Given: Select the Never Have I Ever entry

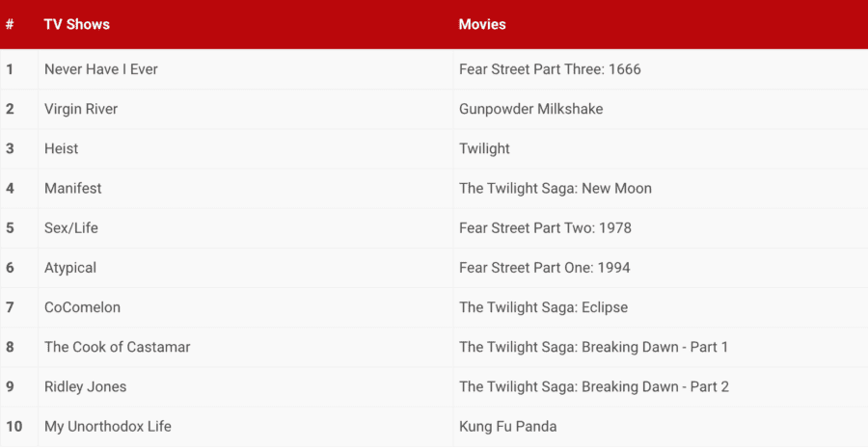Looking at the screenshot, I should click(x=101, y=69).
